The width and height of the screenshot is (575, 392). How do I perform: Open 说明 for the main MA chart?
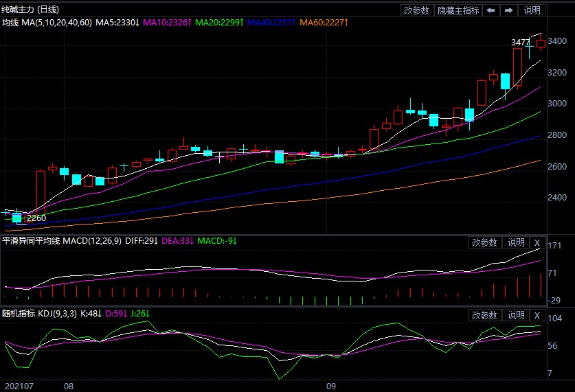coord(532,10)
